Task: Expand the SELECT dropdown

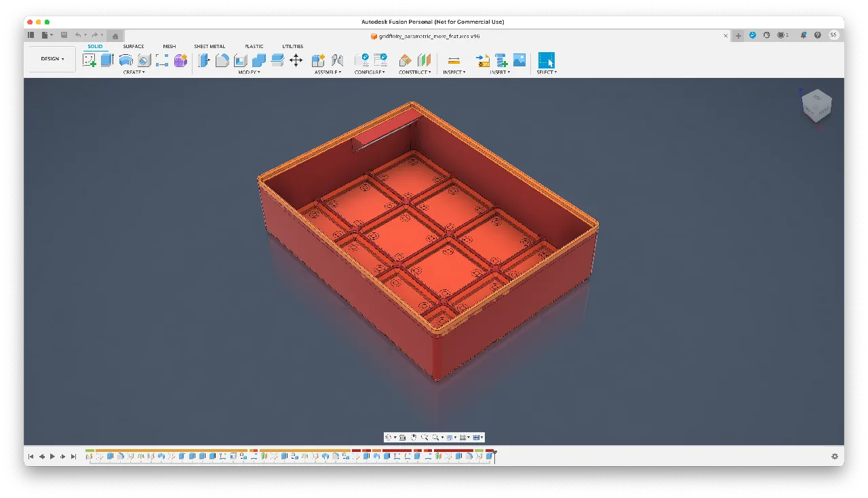Action: tap(545, 72)
